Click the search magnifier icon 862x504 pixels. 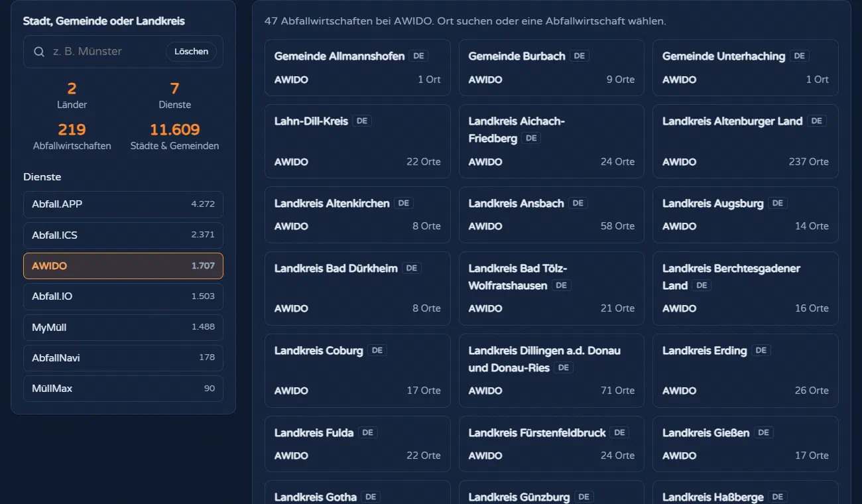(39, 52)
